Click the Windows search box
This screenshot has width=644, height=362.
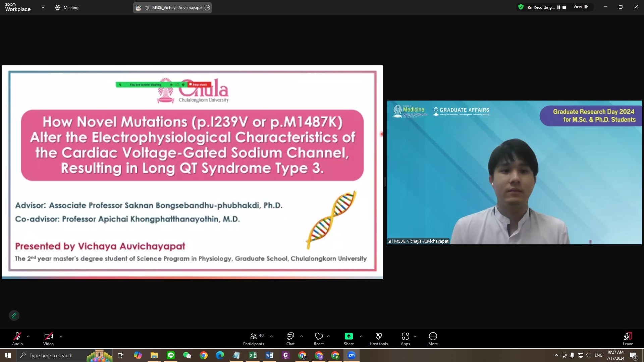tap(50, 355)
